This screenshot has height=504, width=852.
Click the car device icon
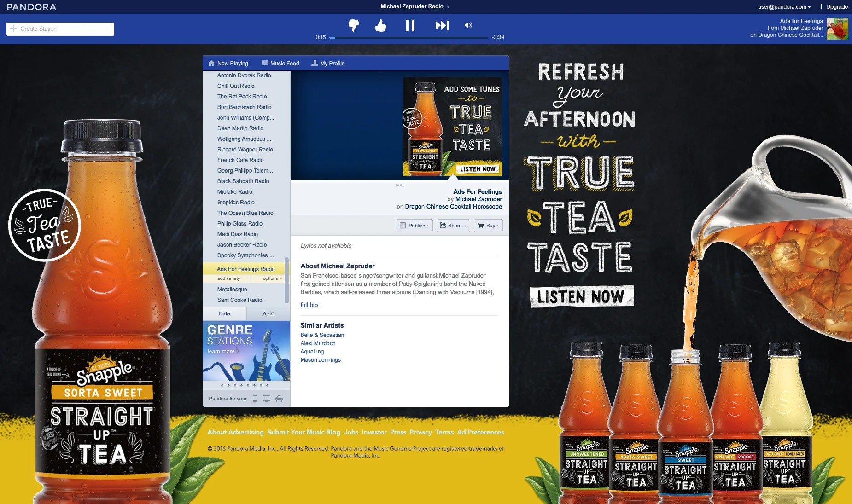pos(279,399)
